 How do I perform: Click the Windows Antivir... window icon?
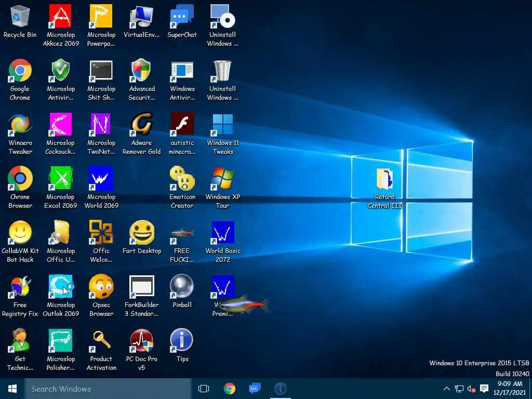[x=182, y=70]
